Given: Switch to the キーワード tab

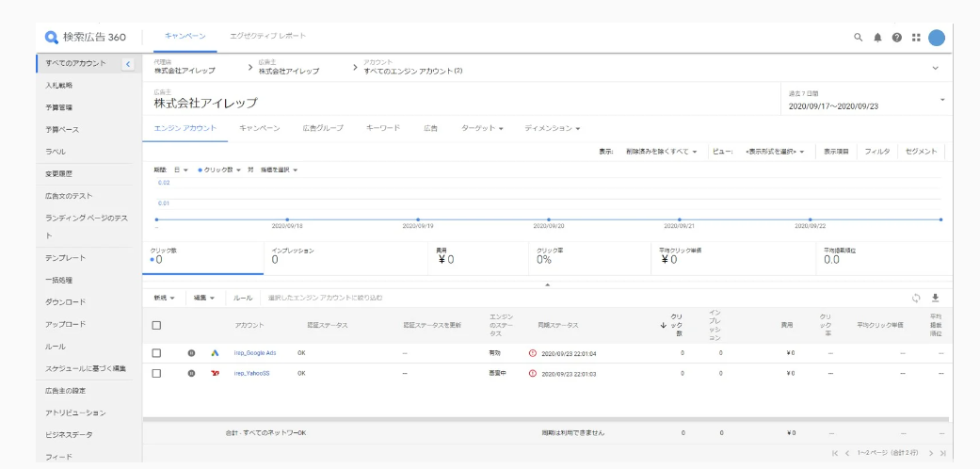Looking at the screenshot, I should click(x=383, y=127).
